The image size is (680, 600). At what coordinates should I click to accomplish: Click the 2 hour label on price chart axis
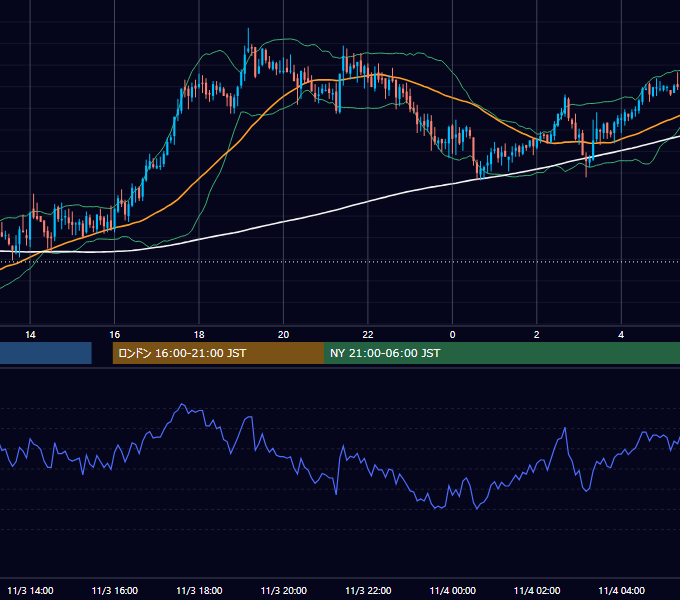tap(536, 335)
